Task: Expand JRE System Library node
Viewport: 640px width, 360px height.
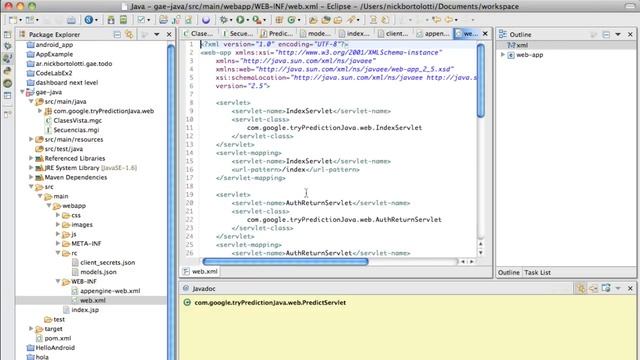Action: (x=31, y=167)
